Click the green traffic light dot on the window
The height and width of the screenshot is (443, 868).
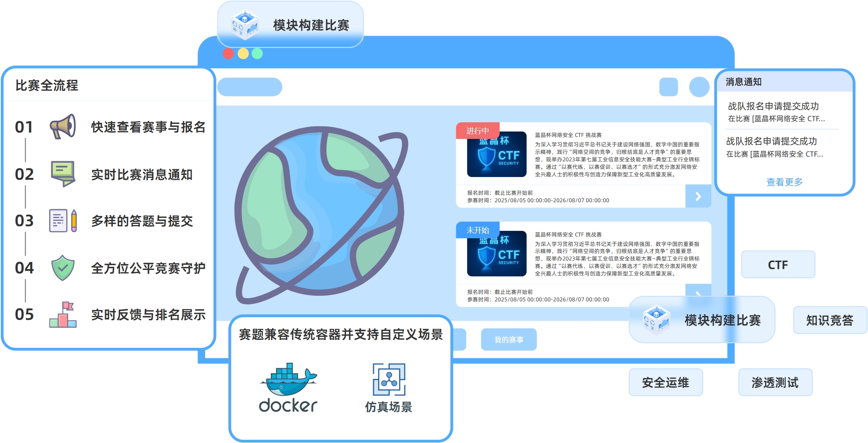[257, 54]
